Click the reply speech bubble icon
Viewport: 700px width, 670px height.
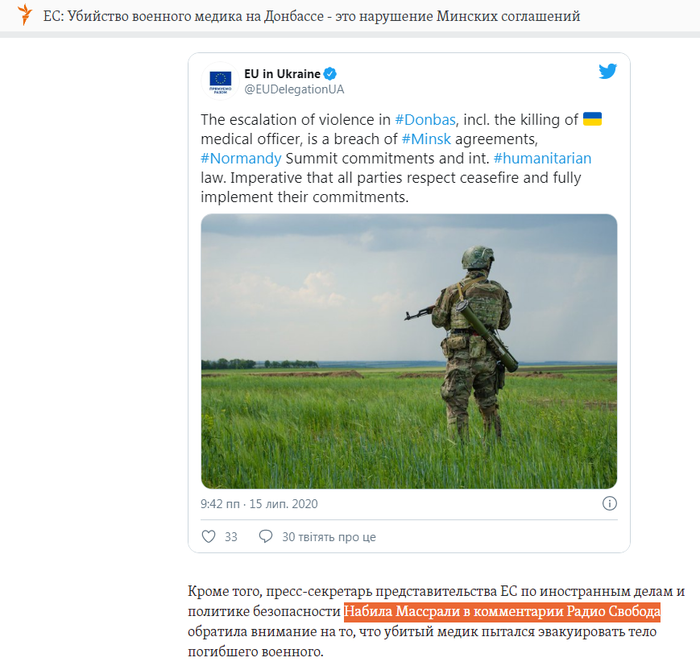pyautogui.click(x=266, y=536)
